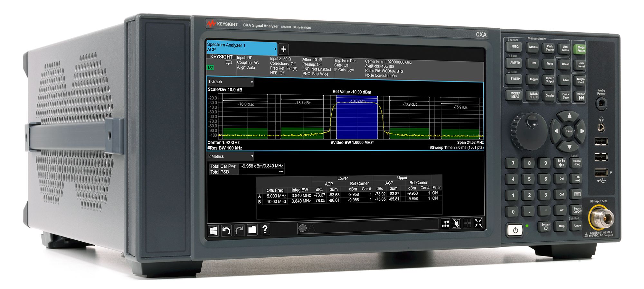Toggle filter ON in row A
Image resolution: width=644 pixels, height=289 pixels.
click(x=435, y=193)
